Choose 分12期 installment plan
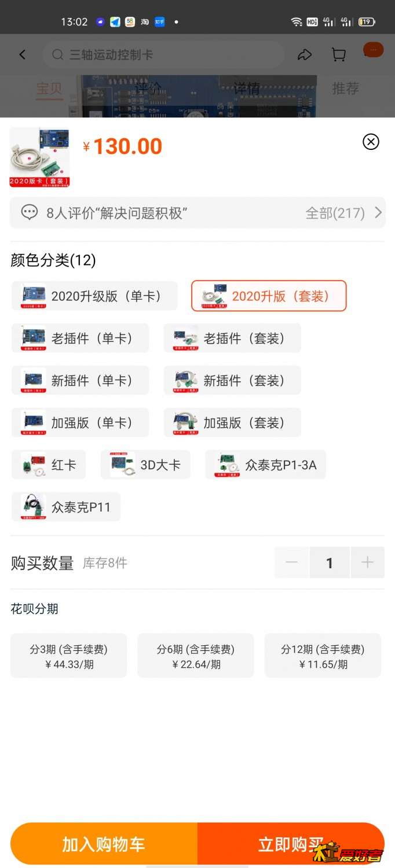 point(323,656)
